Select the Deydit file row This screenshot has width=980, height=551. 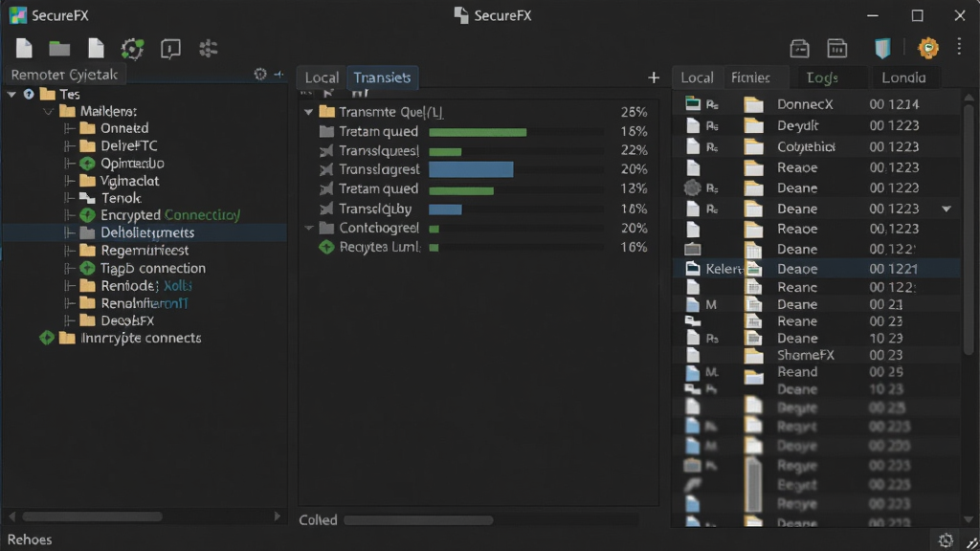[816, 125]
